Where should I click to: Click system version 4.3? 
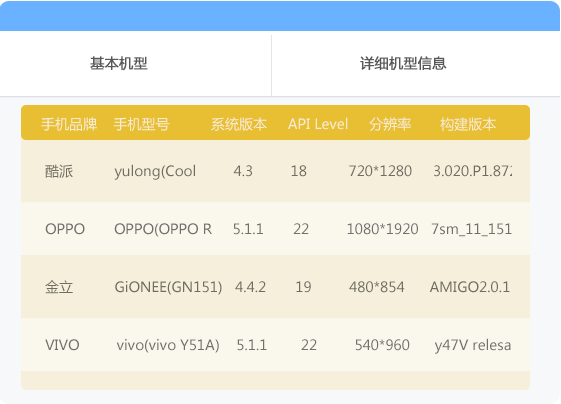coord(243,171)
